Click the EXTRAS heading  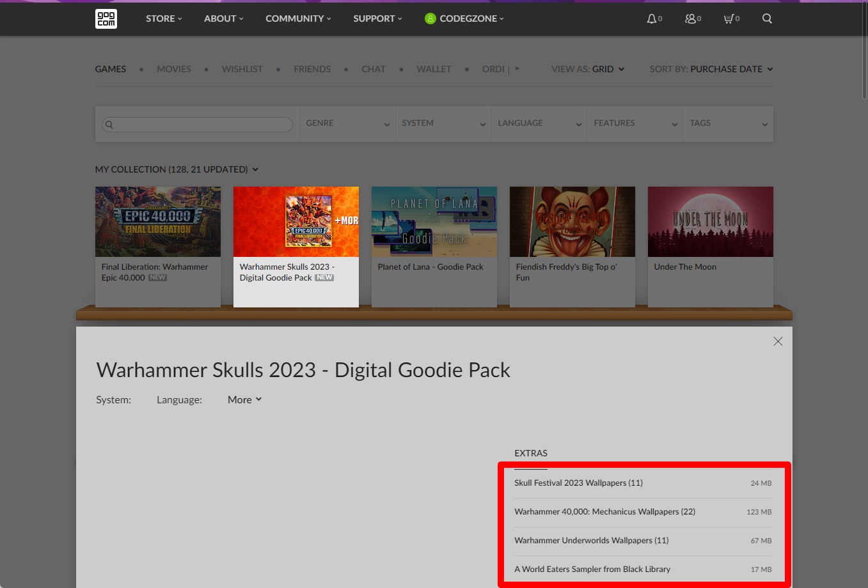click(x=531, y=453)
